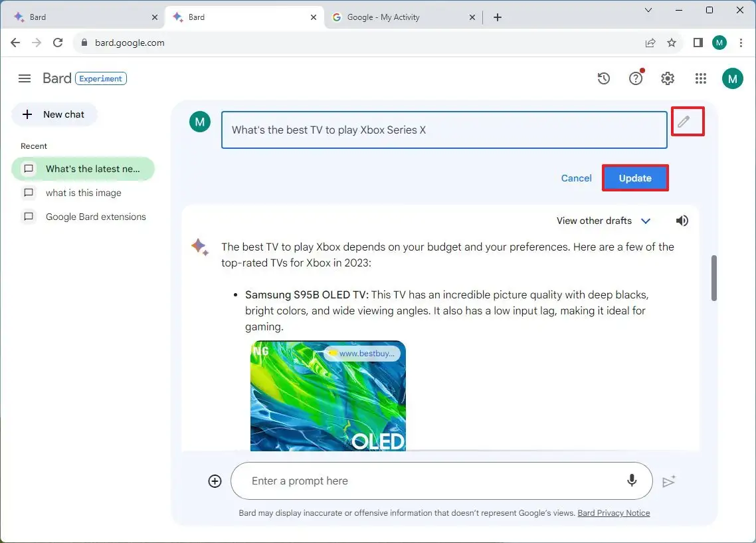Click the plus icon to upload an image
Image resolution: width=756 pixels, height=543 pixels.
point(215,481)
